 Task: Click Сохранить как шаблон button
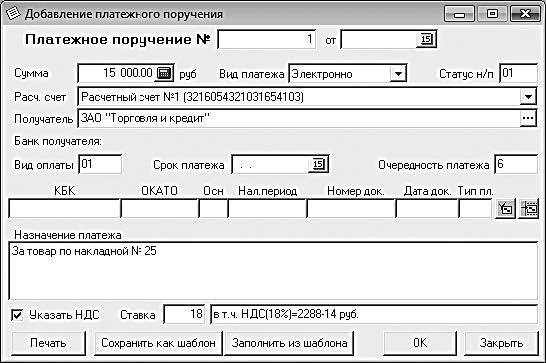click(158, 343)
